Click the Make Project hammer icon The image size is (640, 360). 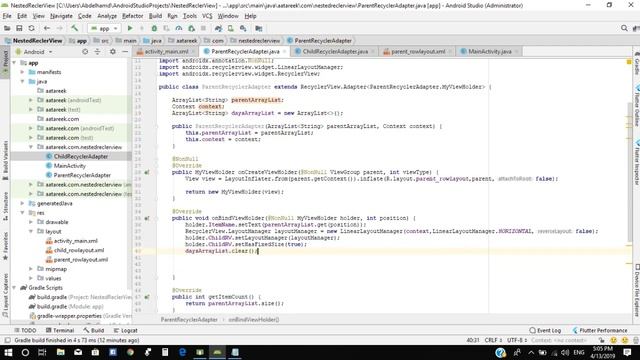pyautogui.click(x=74, y=28)
